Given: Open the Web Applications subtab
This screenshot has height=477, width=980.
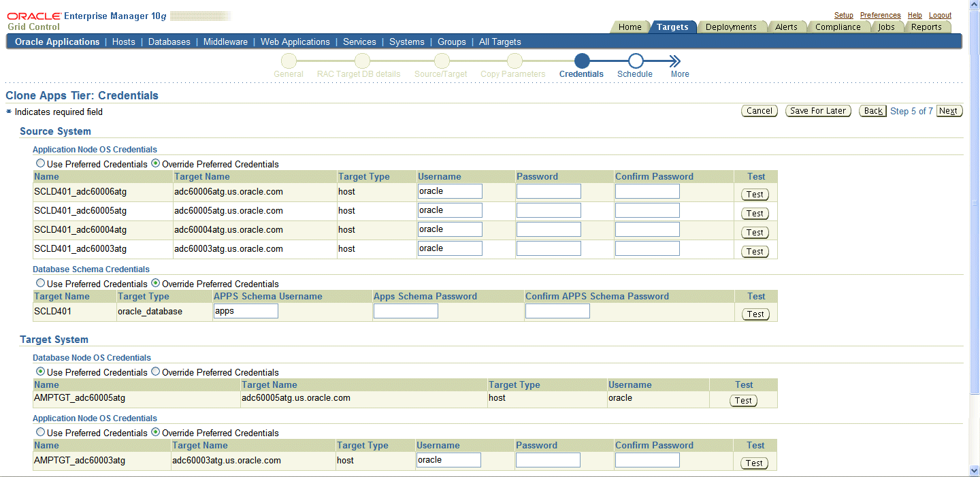Looking at the screenshot, I should [295, 42].
